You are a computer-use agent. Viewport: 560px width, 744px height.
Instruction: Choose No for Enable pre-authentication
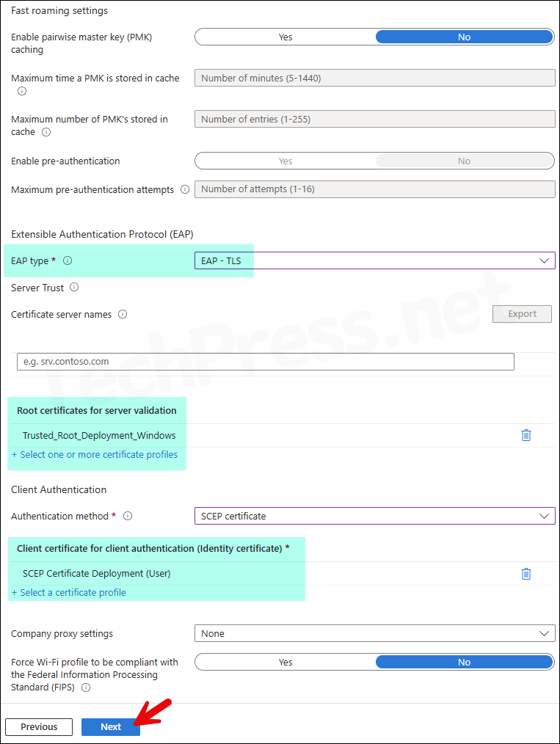(464, 161)
